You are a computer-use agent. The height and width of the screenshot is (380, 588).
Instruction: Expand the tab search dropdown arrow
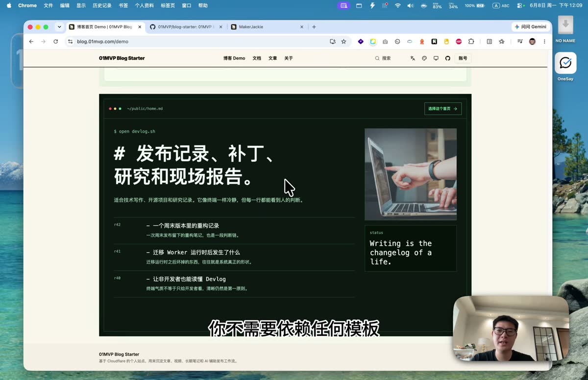pyautogui.click(x=59, y=27)
